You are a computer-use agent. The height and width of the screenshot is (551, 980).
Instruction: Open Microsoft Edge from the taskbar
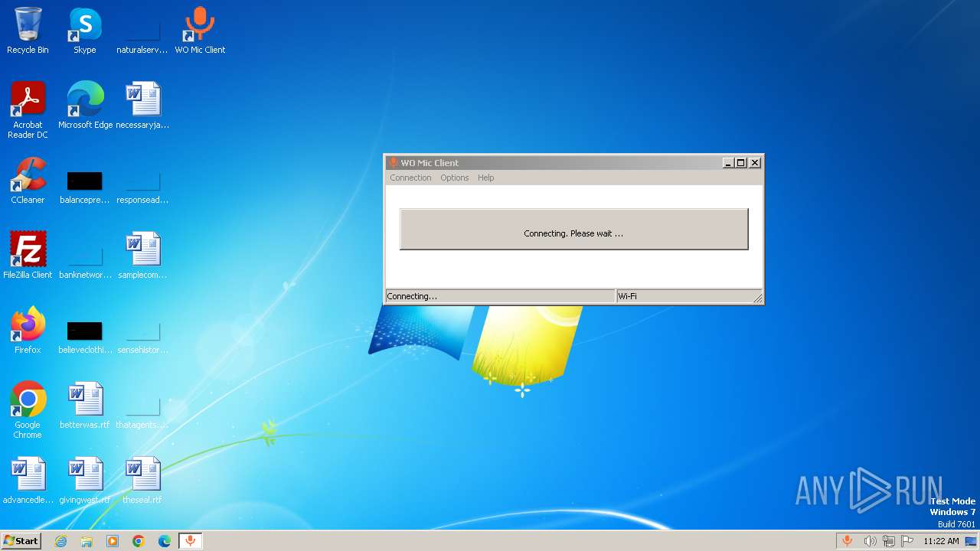tap(165, 541)
